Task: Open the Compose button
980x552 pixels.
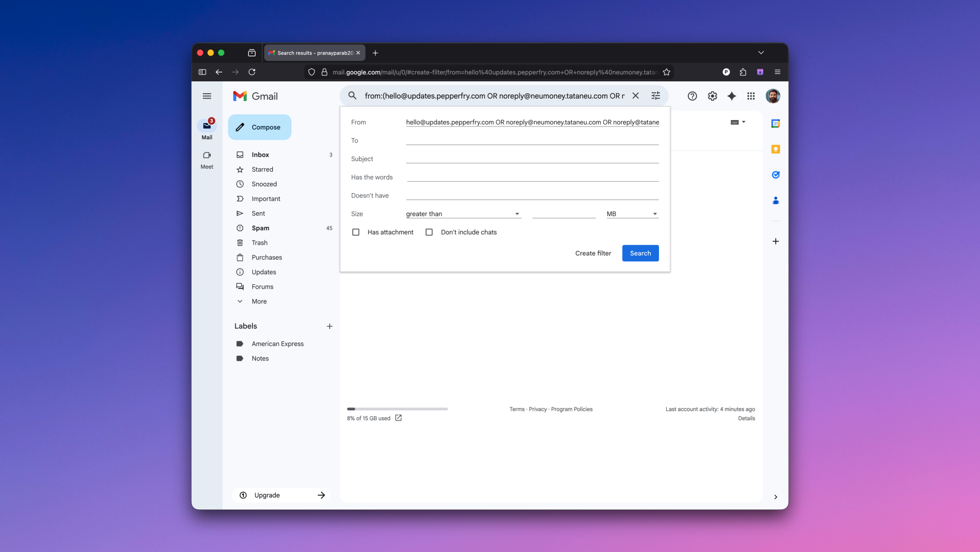Action: [x=260, y=127]
